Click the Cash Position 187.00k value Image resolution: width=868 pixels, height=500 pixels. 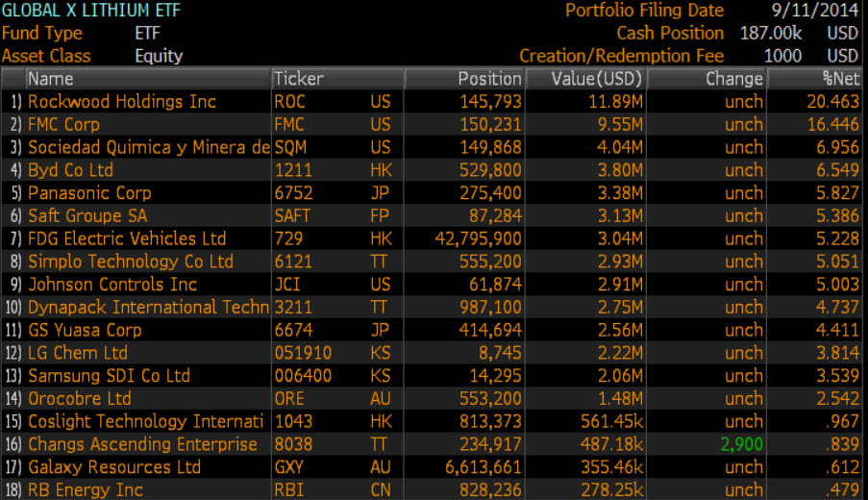coord(771,34)
